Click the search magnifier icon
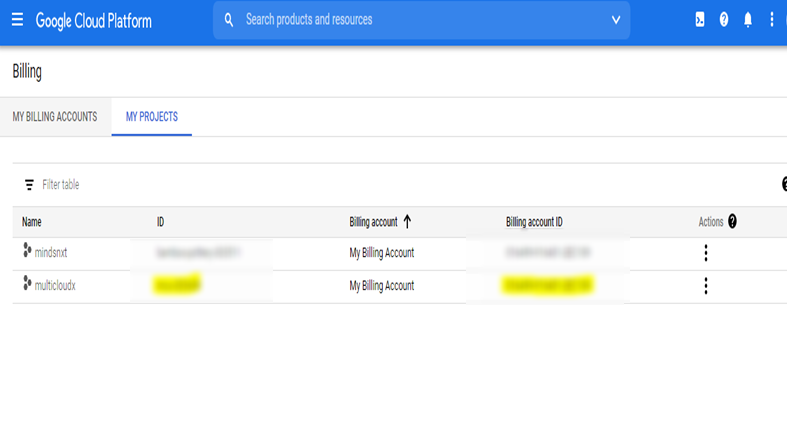 click(x=229, y=20)
